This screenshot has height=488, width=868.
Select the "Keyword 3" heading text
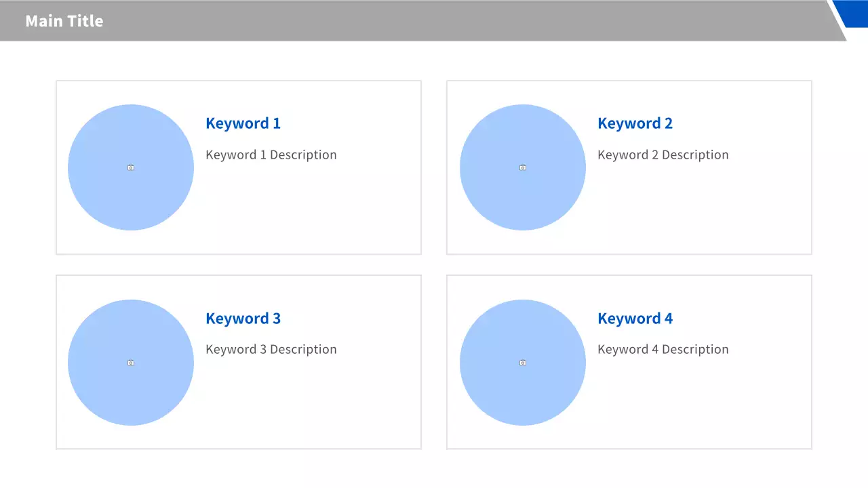coord(243,319)
